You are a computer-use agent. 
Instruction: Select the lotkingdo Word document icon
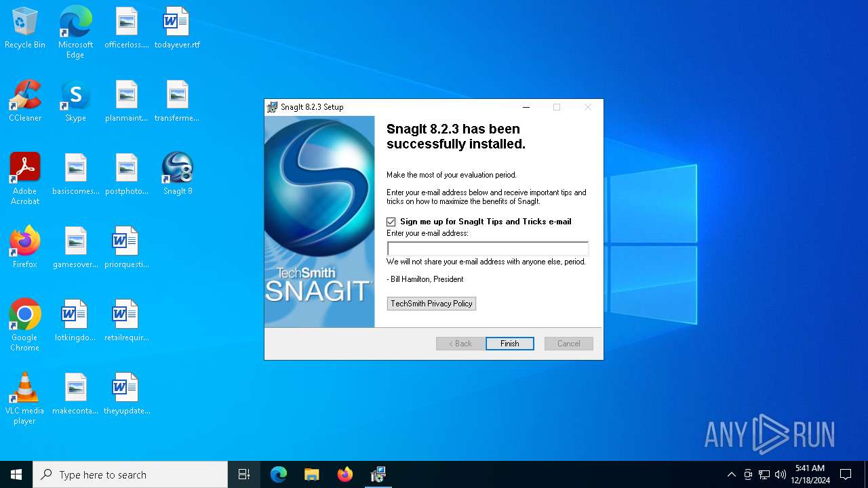click(x=75, y=321)
